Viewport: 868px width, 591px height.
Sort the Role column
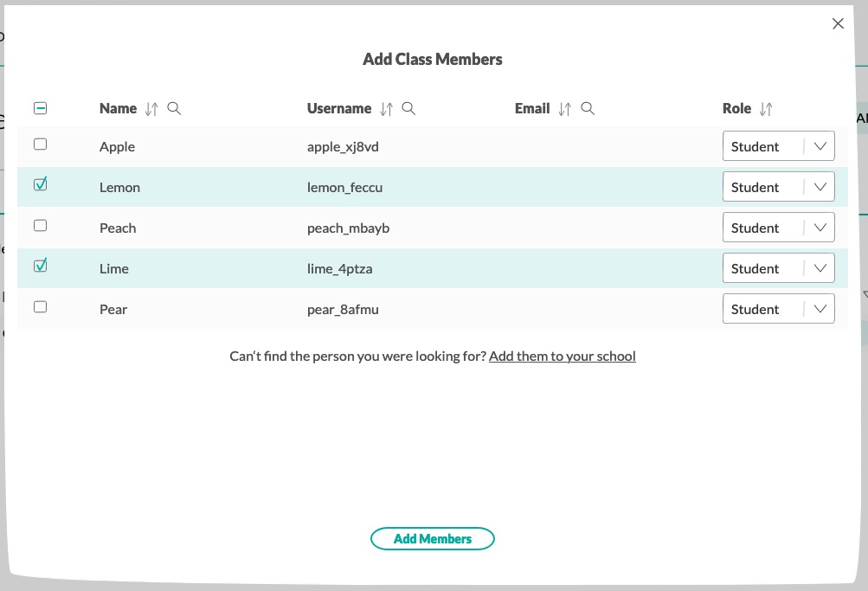click(765, 108)
